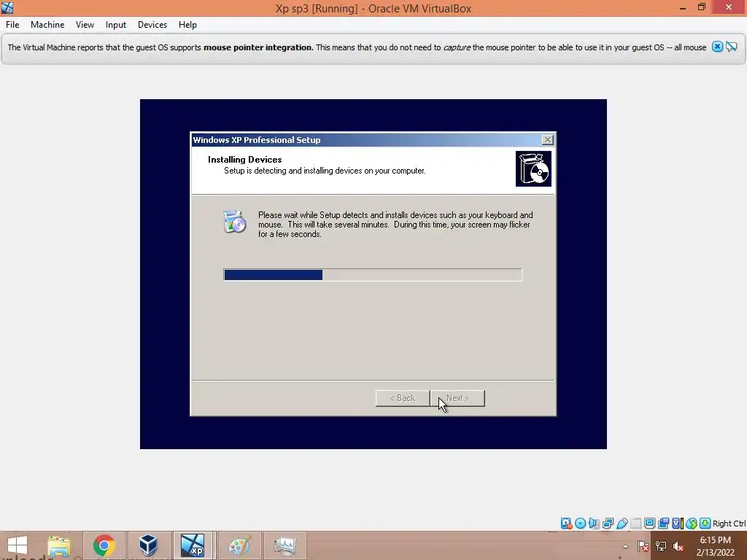Click the disabled Back button
This screenshot has width=747, height=560.
[403, 398]
